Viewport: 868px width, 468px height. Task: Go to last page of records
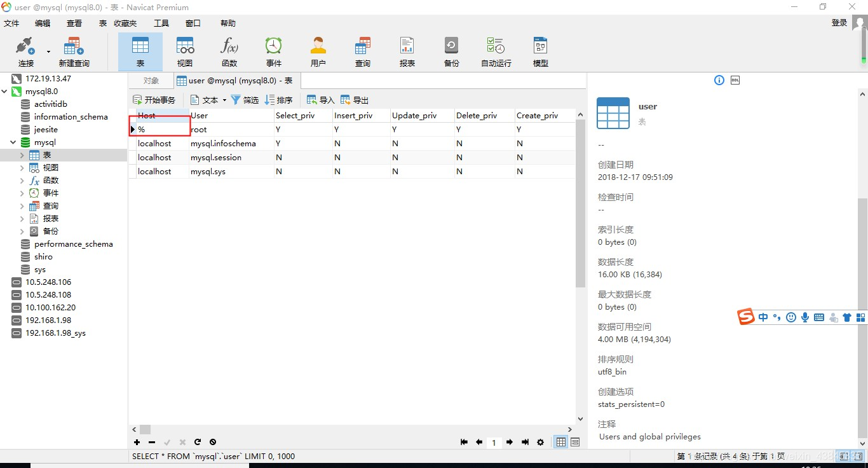pyautogui.click(x=525, y=443)
